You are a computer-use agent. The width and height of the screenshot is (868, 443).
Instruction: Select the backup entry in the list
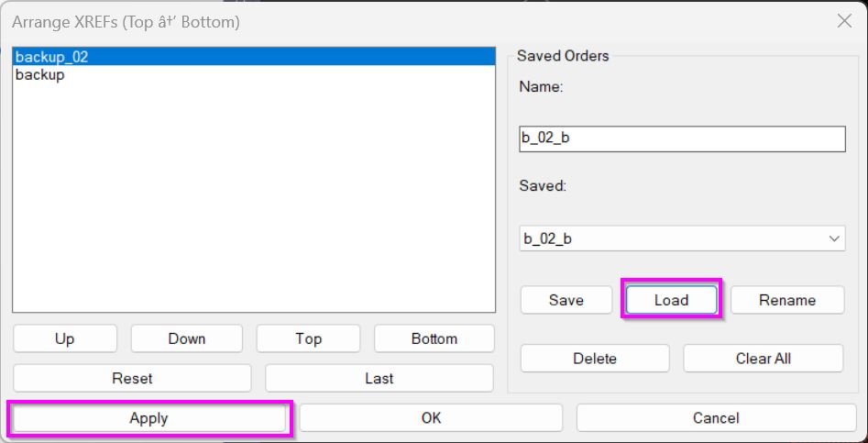click(x=40, y=75)
